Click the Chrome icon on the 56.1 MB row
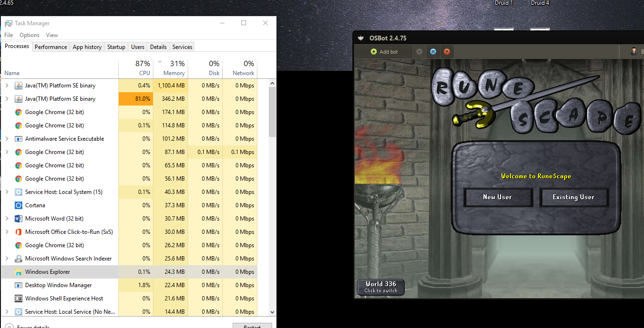The height and width of the screenshot is (328, 644). click(19, 179)
